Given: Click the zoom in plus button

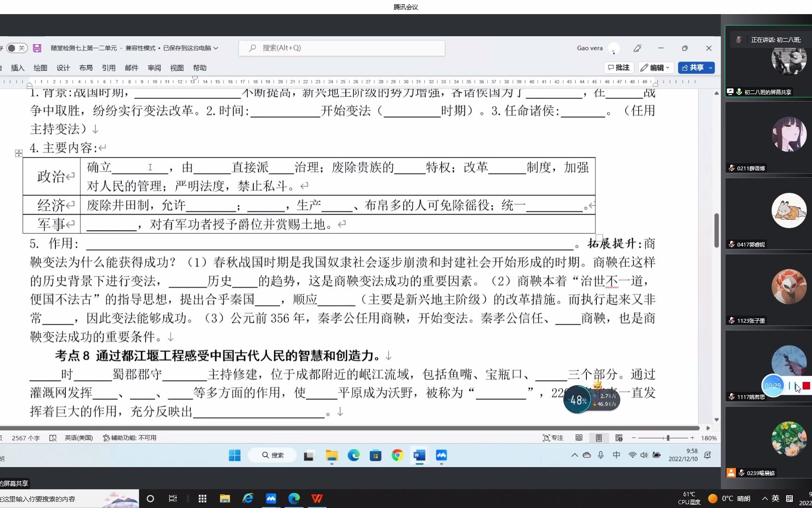Looking at the screenshot, I should (692, 438).
